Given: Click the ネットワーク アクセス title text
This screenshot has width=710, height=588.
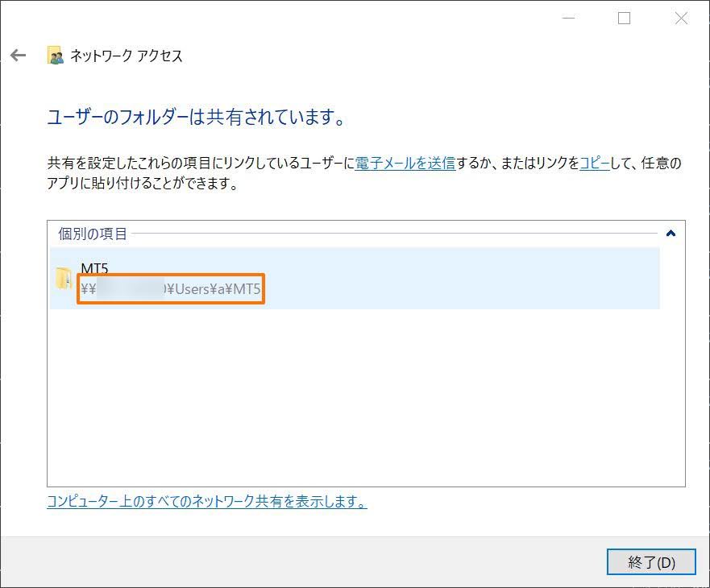Looking at the screenshot, I should 127,56.
